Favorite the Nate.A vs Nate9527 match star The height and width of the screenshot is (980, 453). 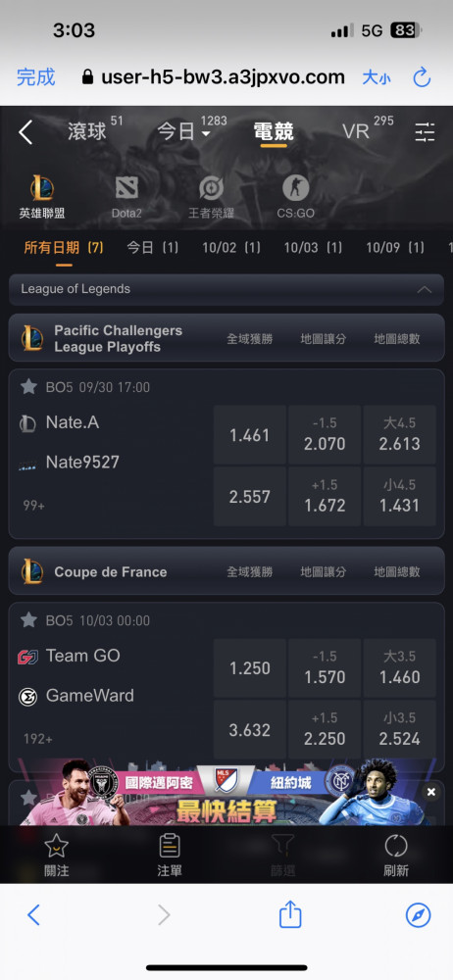(28, 387)
